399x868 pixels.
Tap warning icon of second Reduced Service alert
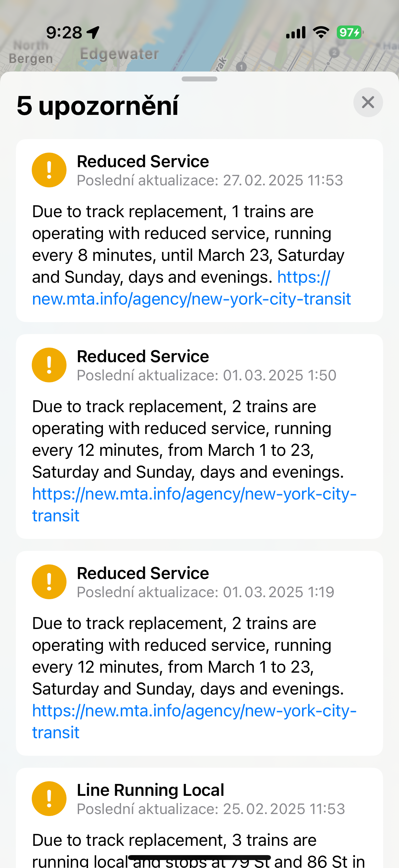point(49,364)
